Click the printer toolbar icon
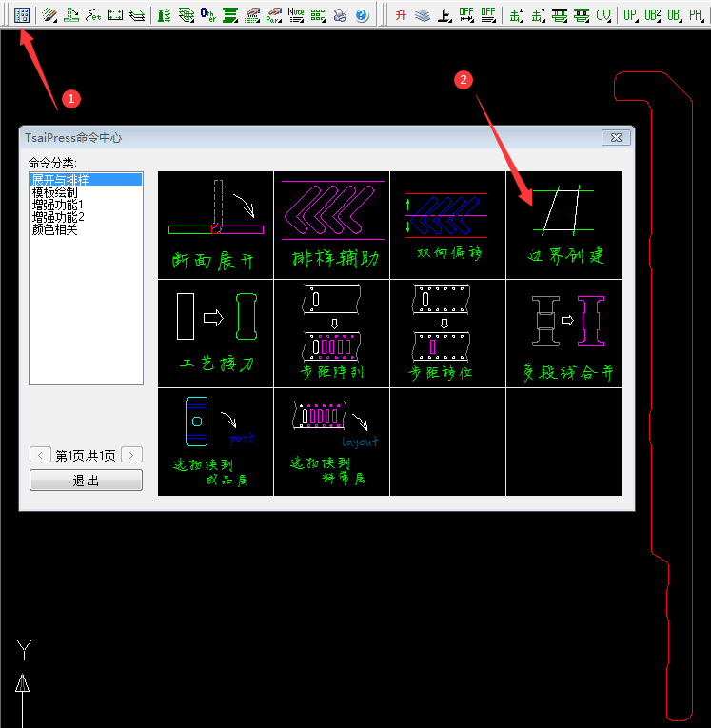The image size is (711, 728). pyautogui.click(x=340, y=15)
